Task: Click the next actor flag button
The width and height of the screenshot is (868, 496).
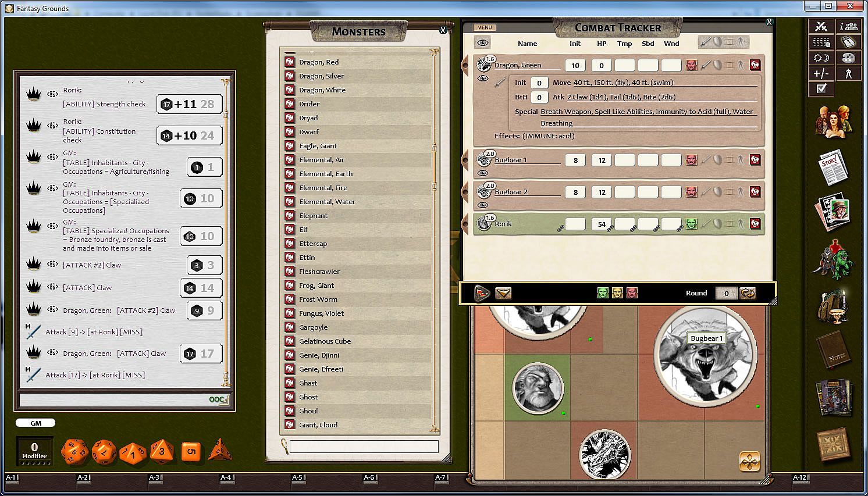Action: pos(482,293)
